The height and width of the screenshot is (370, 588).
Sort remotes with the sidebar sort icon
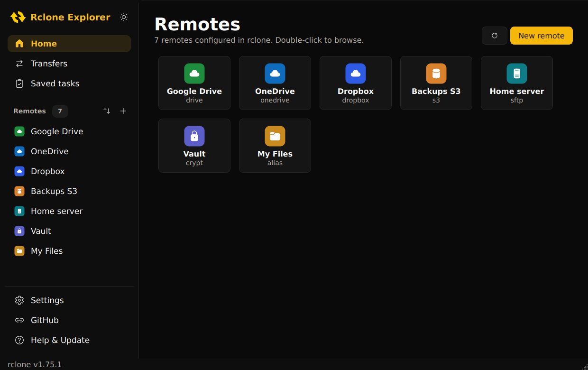pos(107,111)
